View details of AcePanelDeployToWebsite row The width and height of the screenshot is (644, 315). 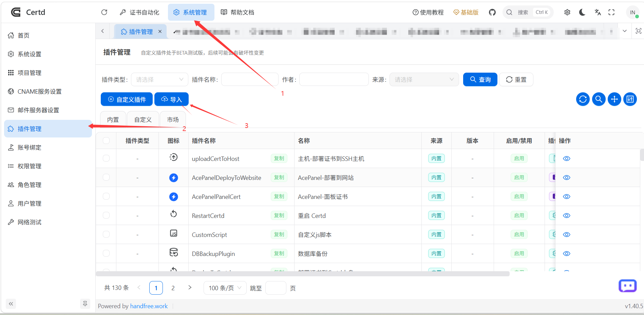pos(567,178)
